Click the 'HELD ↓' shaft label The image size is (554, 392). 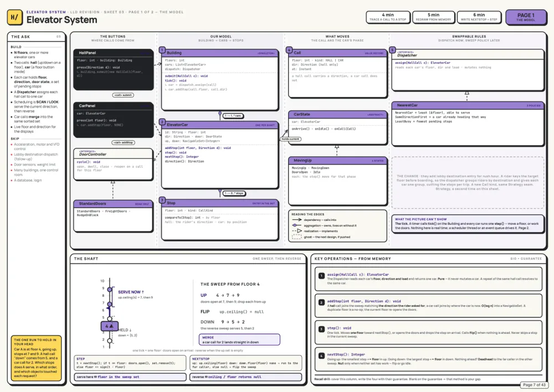click(125, 330)
